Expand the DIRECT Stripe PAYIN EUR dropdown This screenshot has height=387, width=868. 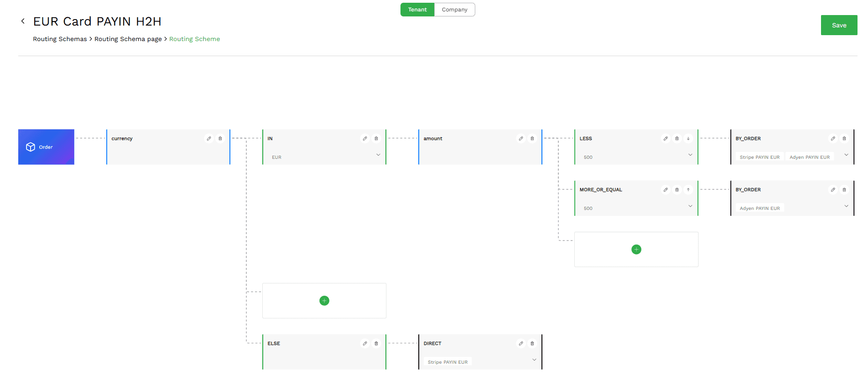click(534, 360)
